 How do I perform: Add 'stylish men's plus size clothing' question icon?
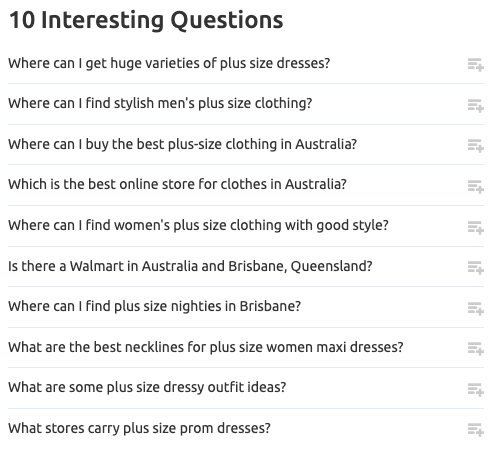[x=476, y=106]
